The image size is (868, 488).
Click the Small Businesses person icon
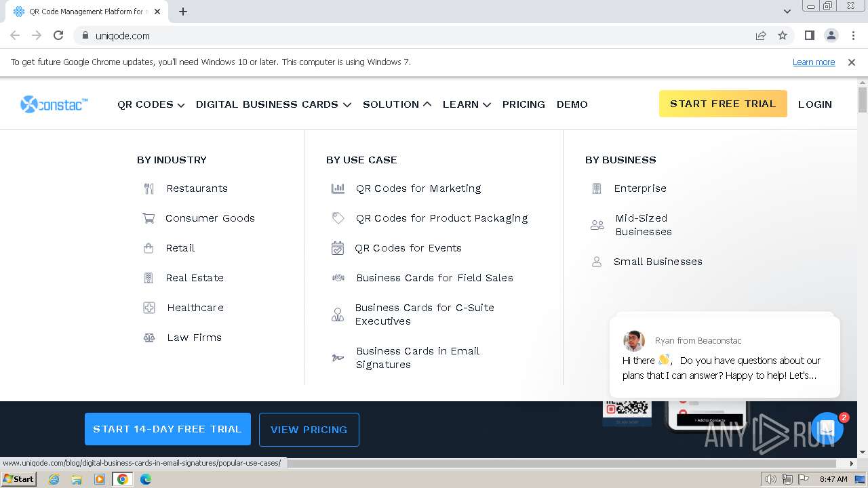pyautogui.click(x=597, y=262)
